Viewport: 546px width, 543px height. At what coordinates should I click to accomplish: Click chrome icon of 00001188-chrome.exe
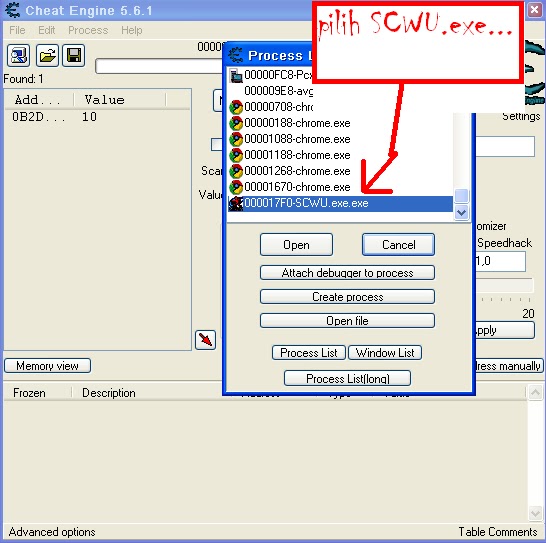pos(236,155)
